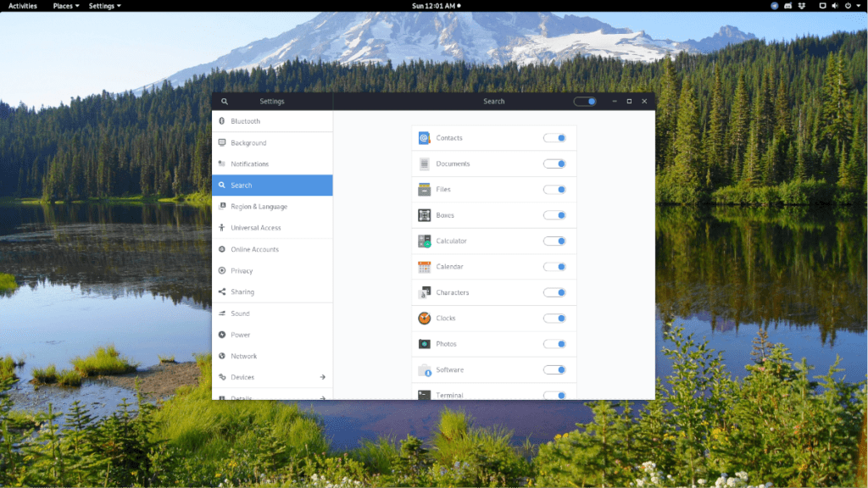This screenshot has height=488, width=868.
Task: Click the clock showing Sun 12:01 AM
Action: [x=434, y=6]
